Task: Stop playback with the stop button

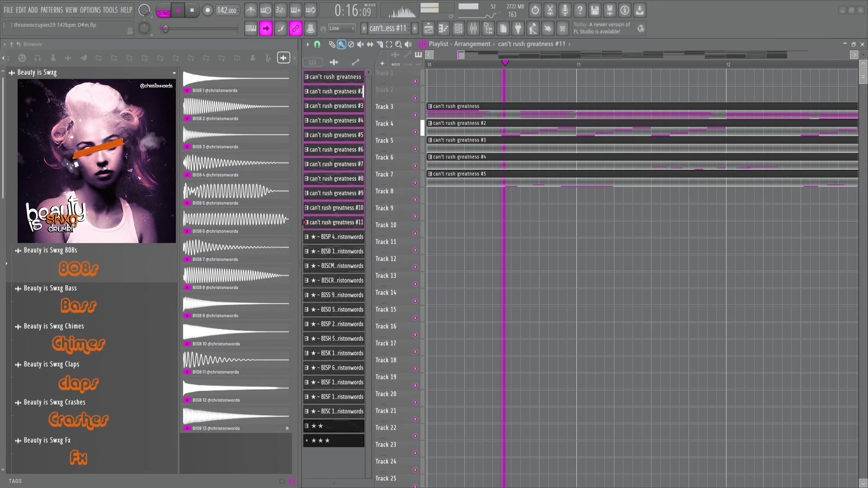Action: [x=192, y=10]
